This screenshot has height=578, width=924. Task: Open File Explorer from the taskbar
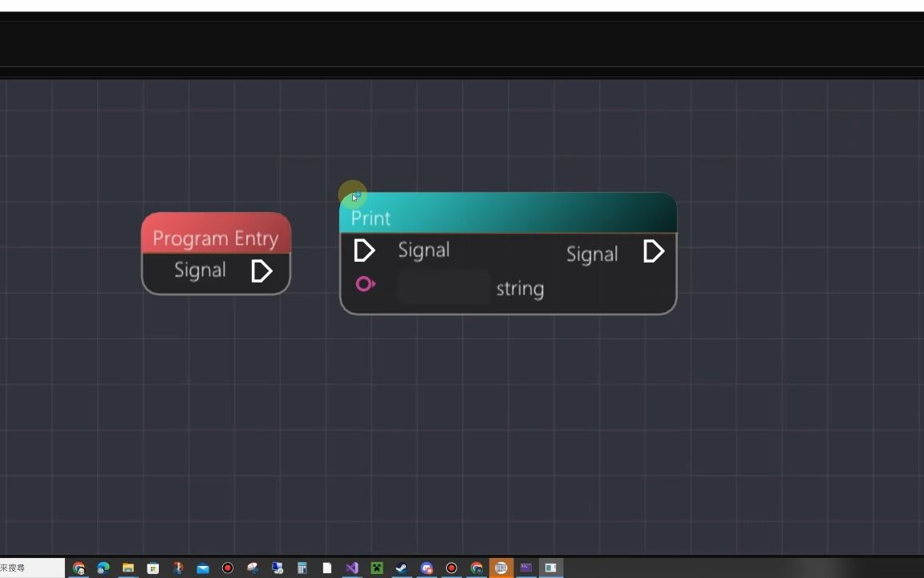[128, 568]
